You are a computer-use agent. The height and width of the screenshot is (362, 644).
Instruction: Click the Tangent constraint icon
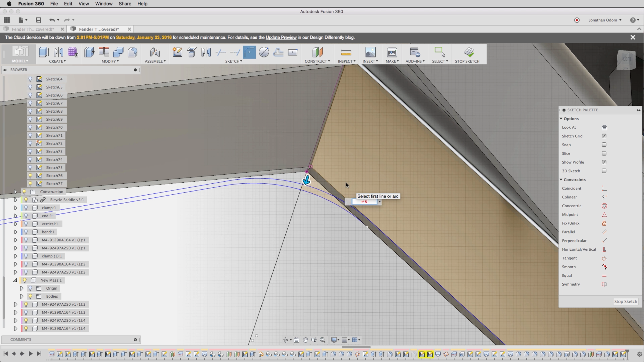coord(604,258)
